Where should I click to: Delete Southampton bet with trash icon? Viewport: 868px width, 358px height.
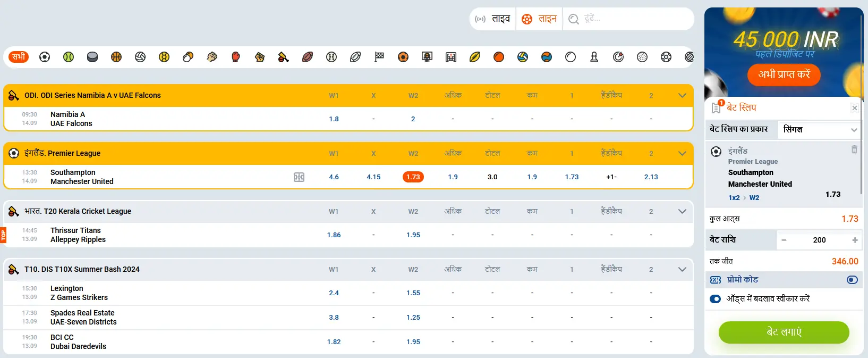pyautogui.click(x=854, y=149)
